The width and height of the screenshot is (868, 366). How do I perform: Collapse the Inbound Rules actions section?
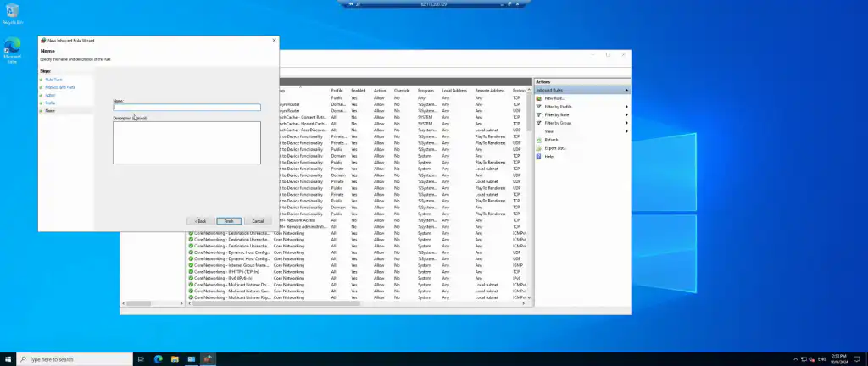tap(626, 90)
